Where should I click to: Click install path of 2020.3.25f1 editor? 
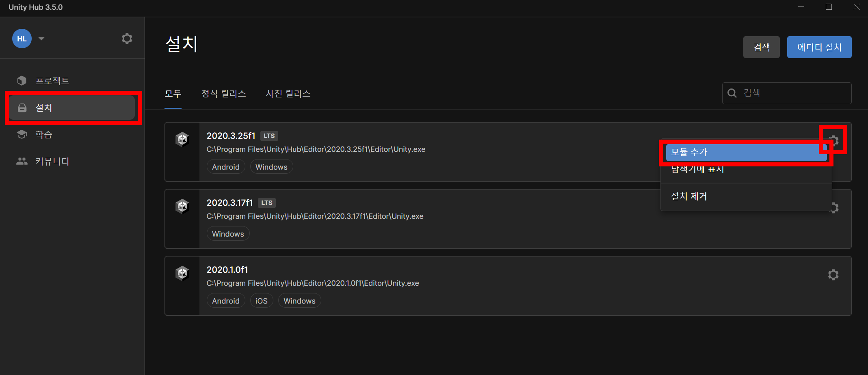(x=316, y=149)
